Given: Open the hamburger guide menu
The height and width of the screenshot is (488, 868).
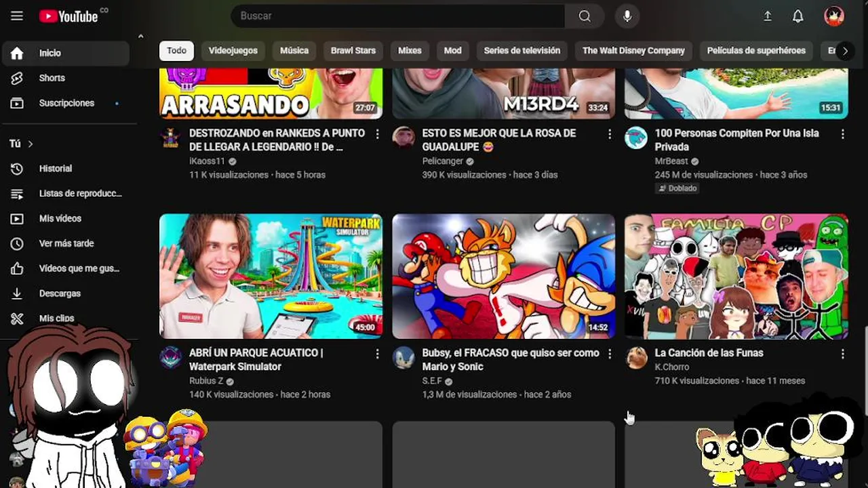Looking at the screenshot, I should point(17,16).
